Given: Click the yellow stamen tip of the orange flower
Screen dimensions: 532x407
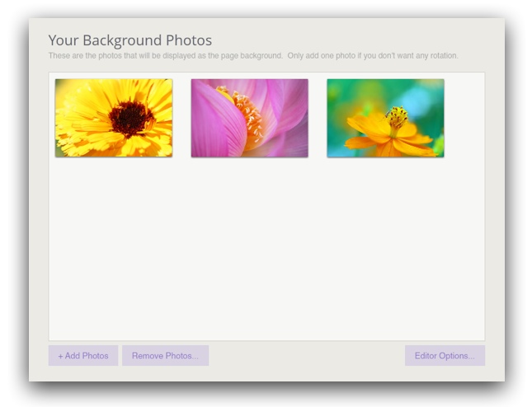Looking at the screenshot, I should tap(398, 115).
